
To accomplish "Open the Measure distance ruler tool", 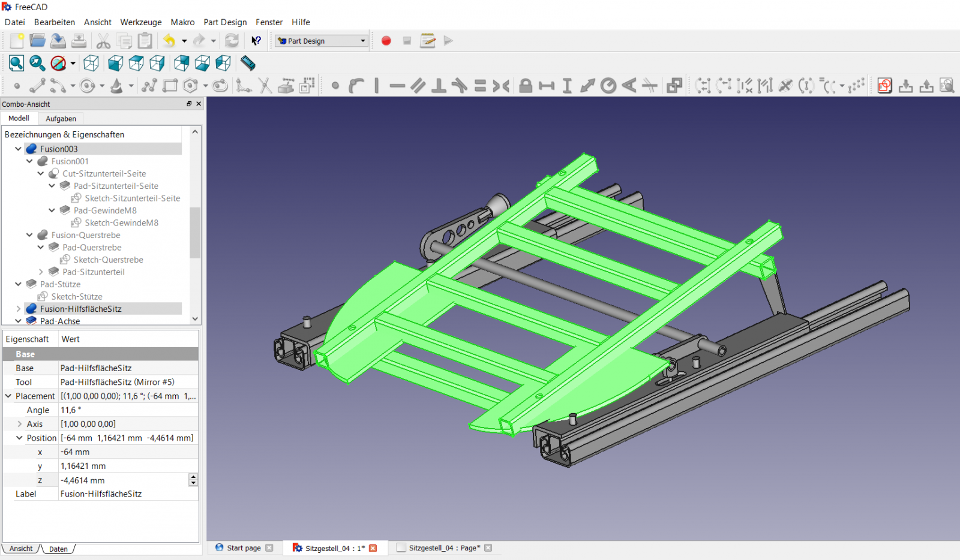I will 248,63.
